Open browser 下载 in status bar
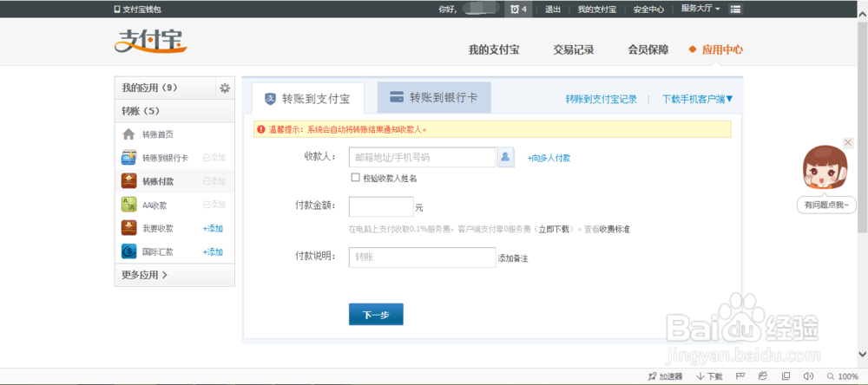Image resolution: width=868 pixels, height=385 pixels. coord(710,376)
